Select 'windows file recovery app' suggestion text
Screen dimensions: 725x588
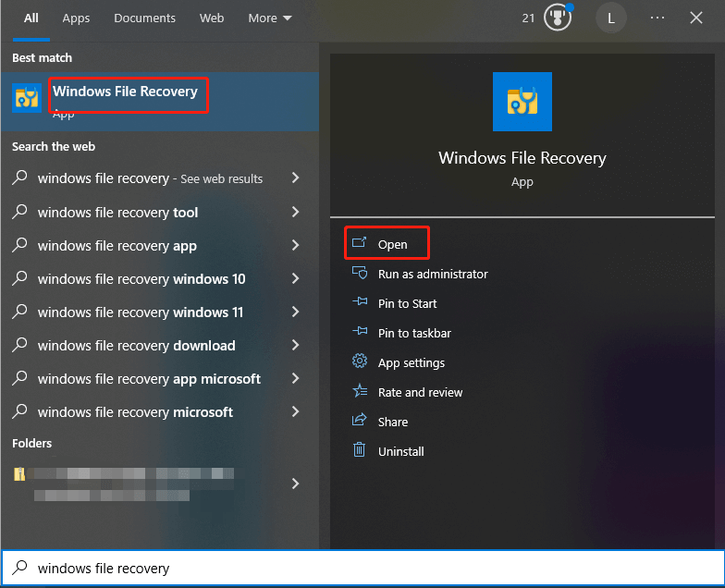(117, 246)
